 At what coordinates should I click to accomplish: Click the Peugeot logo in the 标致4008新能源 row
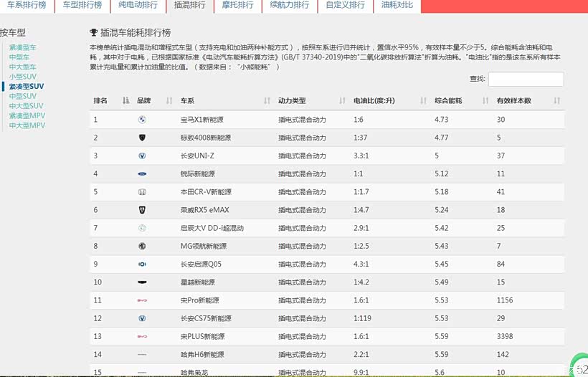142,138
